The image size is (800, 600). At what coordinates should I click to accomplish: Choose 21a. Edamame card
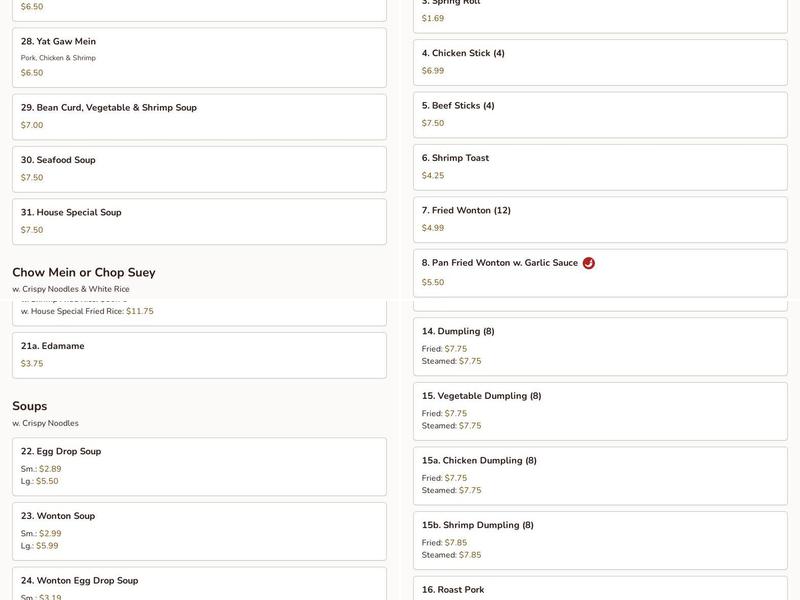tap(199, 355)
